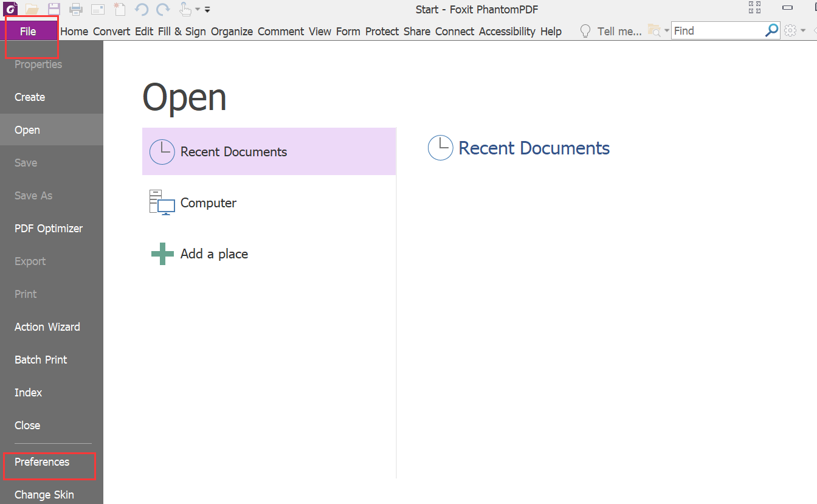Open the touch mode dropdown arrow
Image resolution: width=817 pixels, height=504 pixels.
[198, 10]
